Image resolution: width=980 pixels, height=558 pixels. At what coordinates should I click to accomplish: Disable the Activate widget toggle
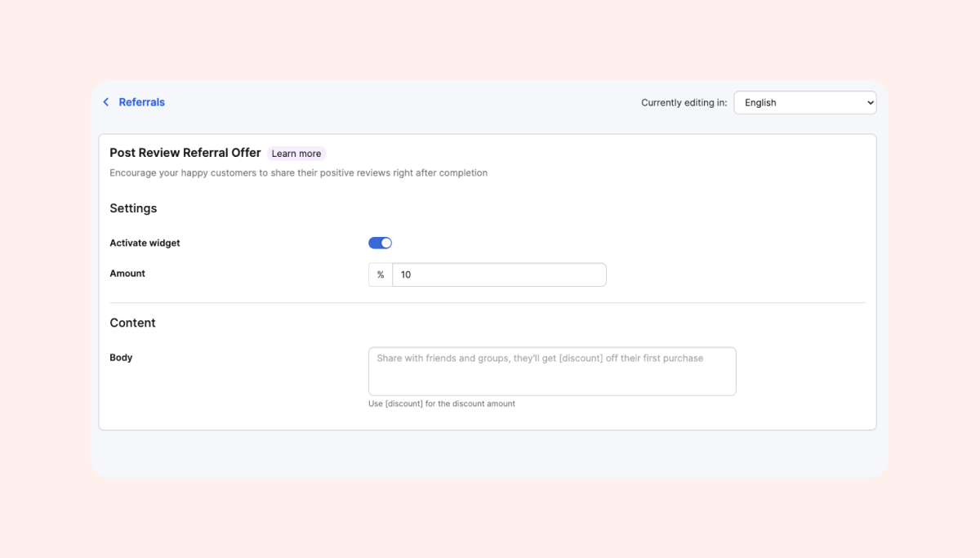pyautogui.click(x=381, y=243)
